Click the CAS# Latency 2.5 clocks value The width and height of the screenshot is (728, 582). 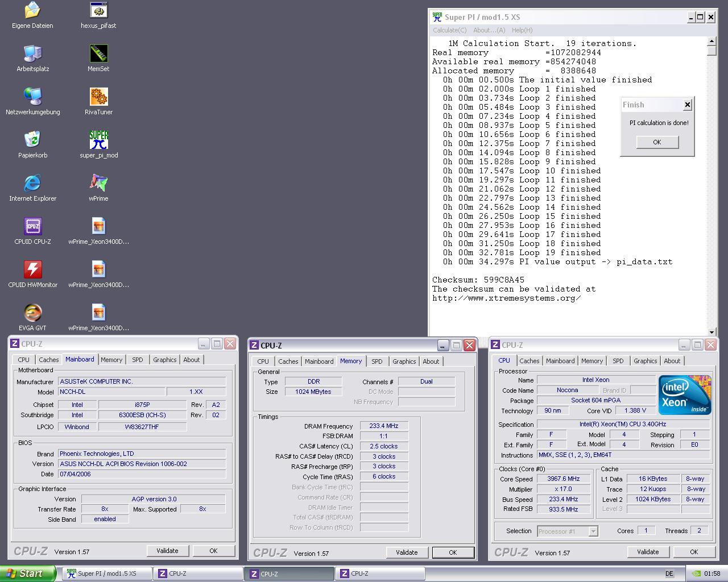(x=384, y=446)
